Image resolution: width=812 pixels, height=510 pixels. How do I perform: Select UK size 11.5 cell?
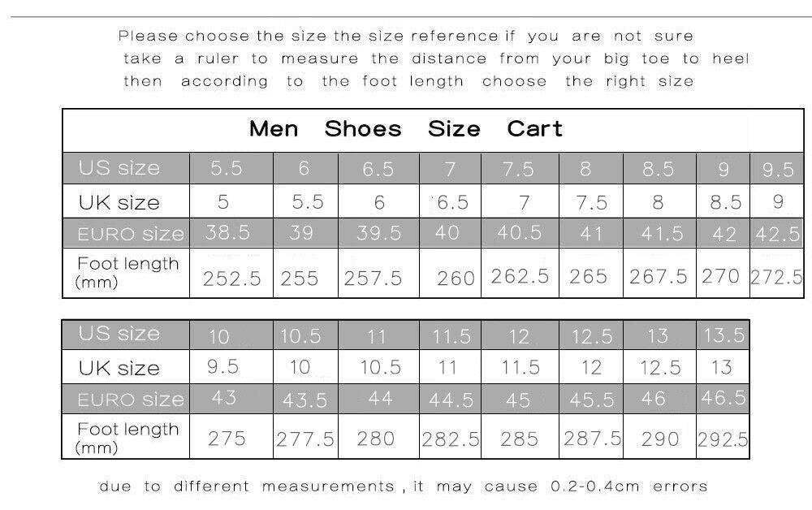(520, 367)
